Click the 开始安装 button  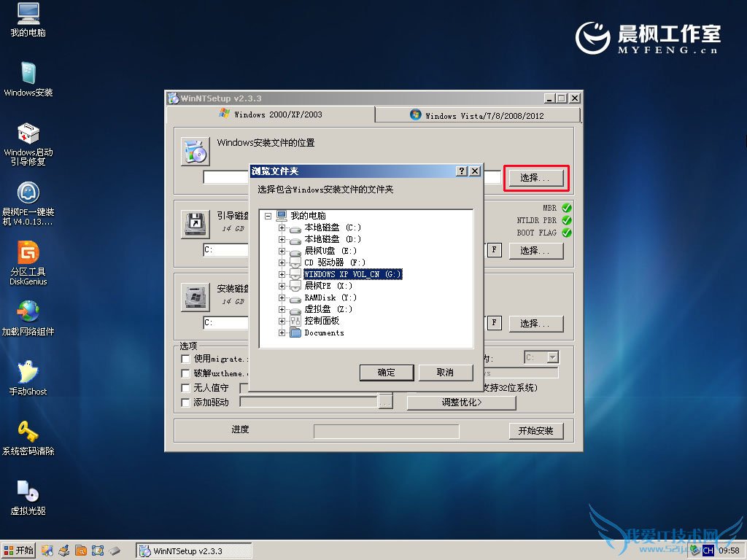click(536, 431)
